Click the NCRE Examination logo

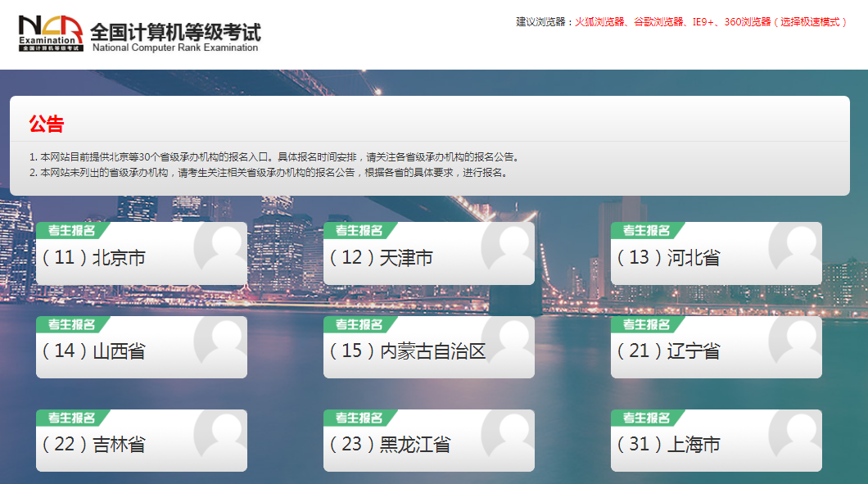click(x=51, y=34)
